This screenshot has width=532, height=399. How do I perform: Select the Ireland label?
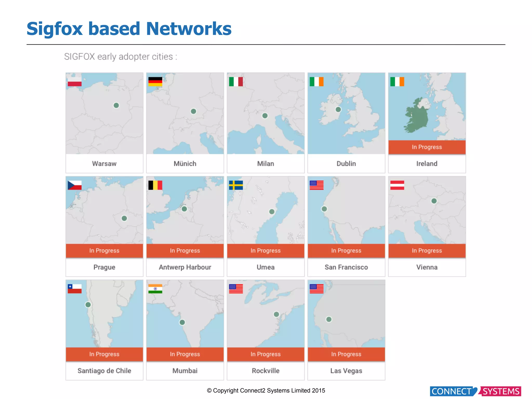[x=427, y=164]
